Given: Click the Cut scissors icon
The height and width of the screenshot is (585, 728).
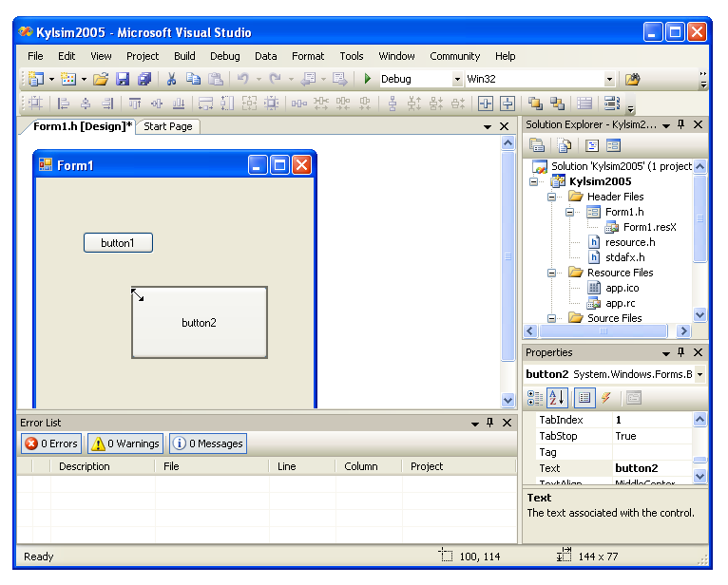Looking at the screenshot, I should (171, 79).
